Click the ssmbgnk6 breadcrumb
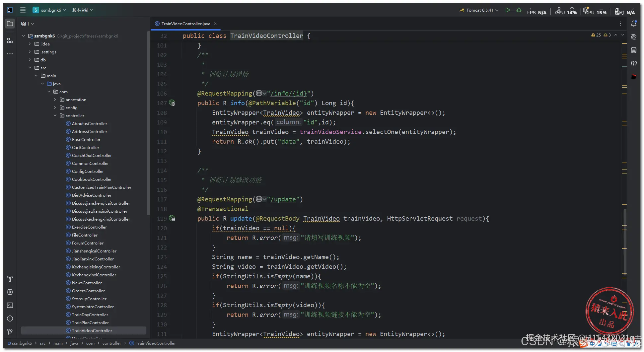Viewport: 644px width, 352px height. 20,343
